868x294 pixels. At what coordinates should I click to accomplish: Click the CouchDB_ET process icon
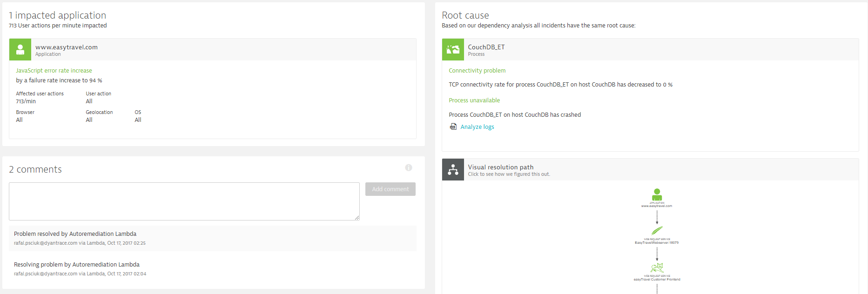click(453, 49)
